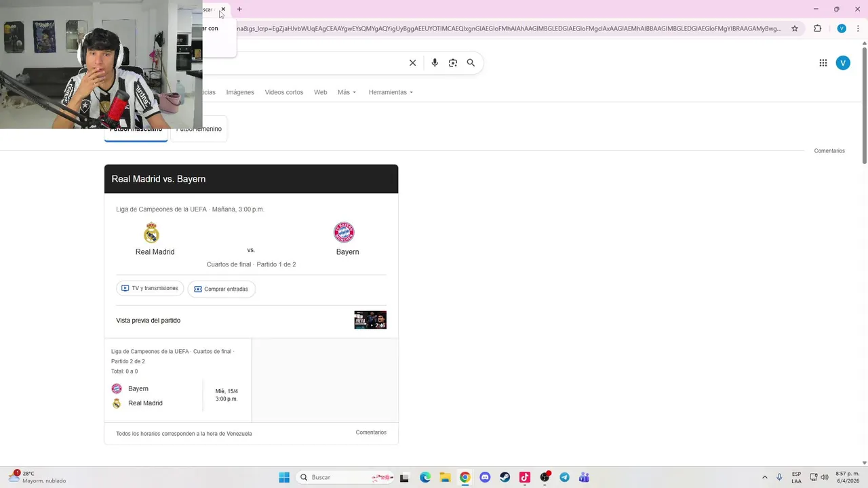Open a new browser tab
This screenshot has width=868, height=488.
239,9
